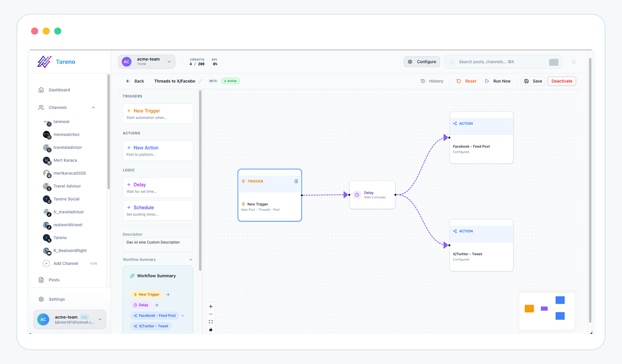The width and height of the screenshot is (622, 364).
Task: Run the workflow now
Action: point(498,81)
